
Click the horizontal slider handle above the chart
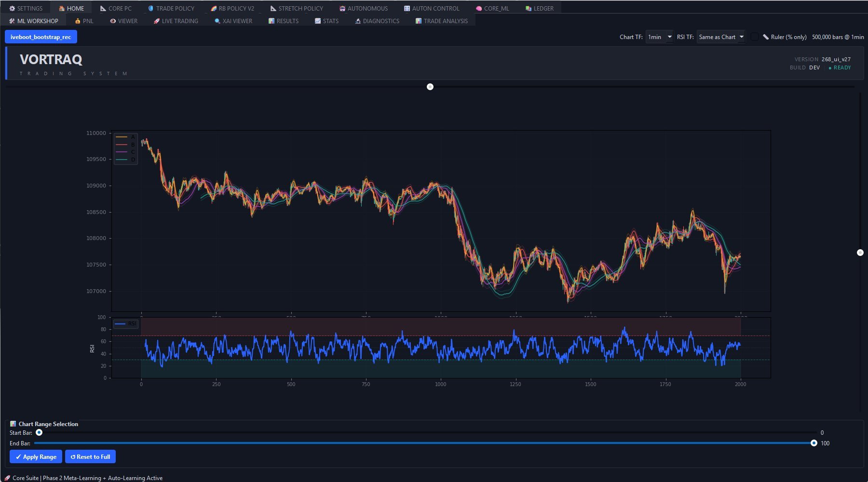click(x=430, y=87)
